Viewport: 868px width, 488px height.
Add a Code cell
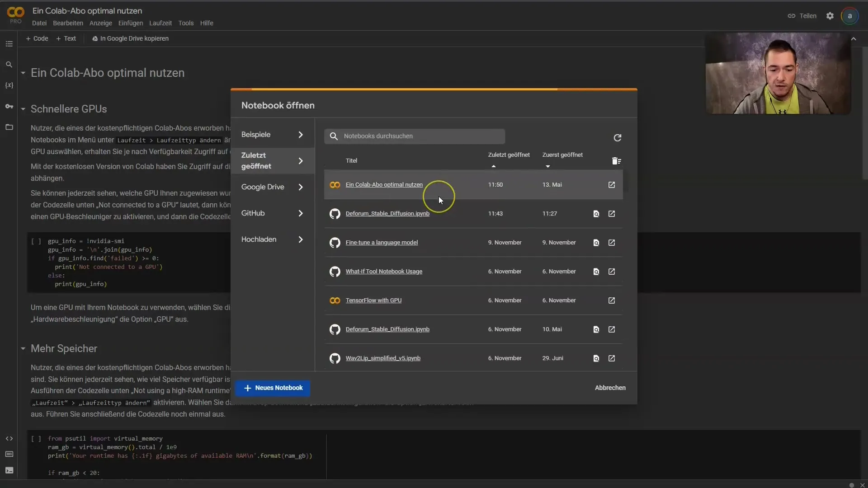click(x=37, y=38)
